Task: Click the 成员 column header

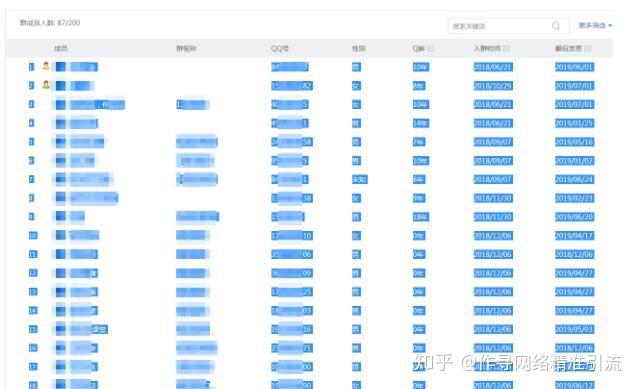Action: click(x=61, y=48)
